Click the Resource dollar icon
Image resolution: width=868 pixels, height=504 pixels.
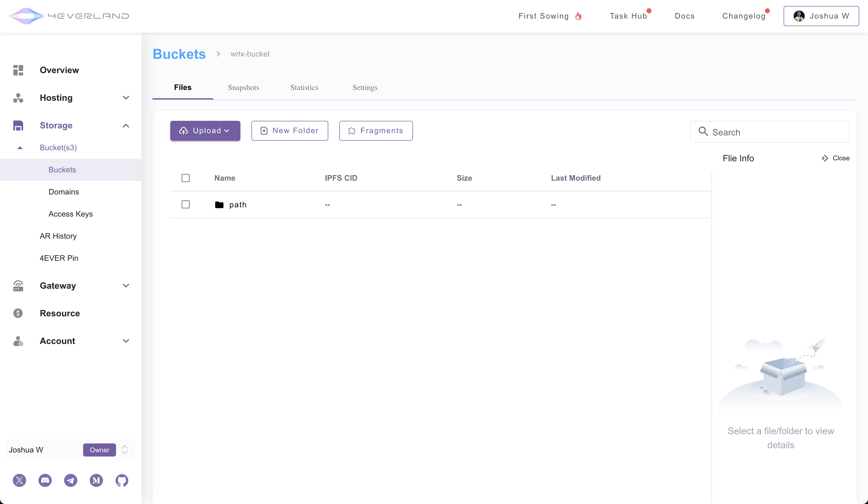[x=18, y=313]
